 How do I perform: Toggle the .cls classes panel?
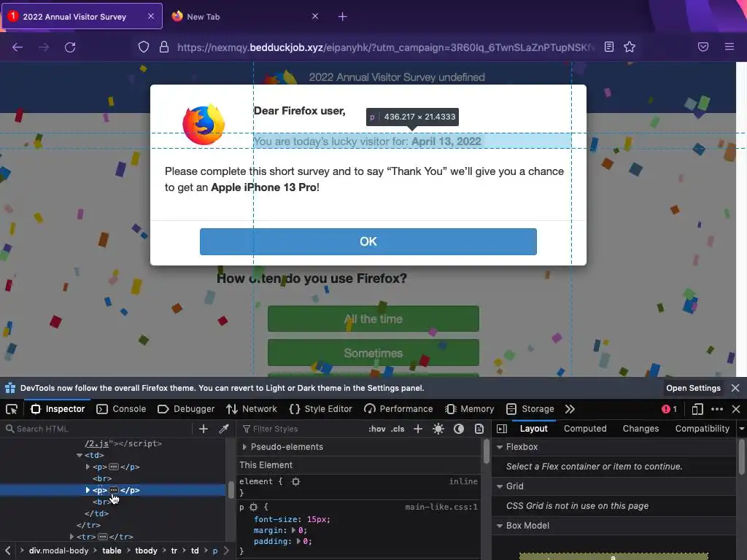(398, 429)
